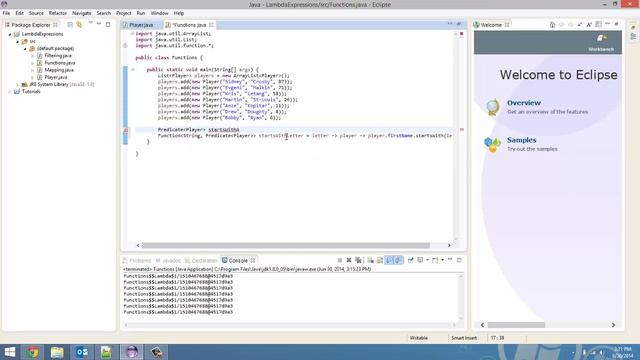Open the Navigate menu

82,13
